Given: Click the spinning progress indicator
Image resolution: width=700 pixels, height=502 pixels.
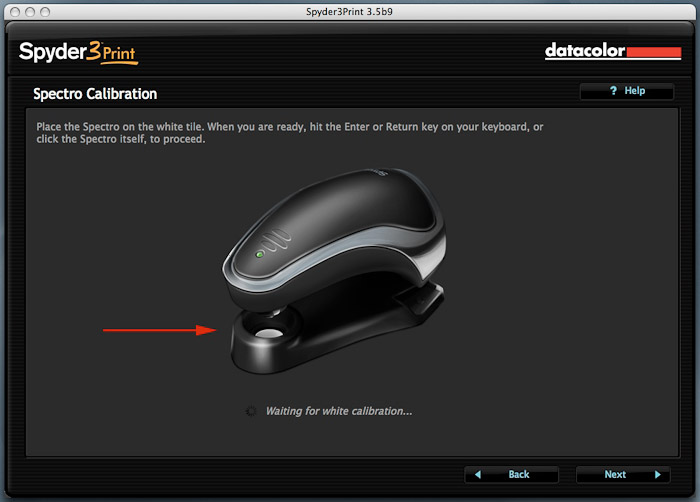Looking at the screenshot, I should 251,411.
